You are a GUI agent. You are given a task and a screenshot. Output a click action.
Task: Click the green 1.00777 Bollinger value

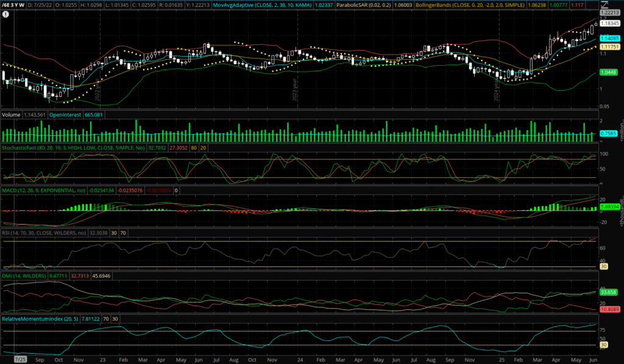[x=558, y=5]
